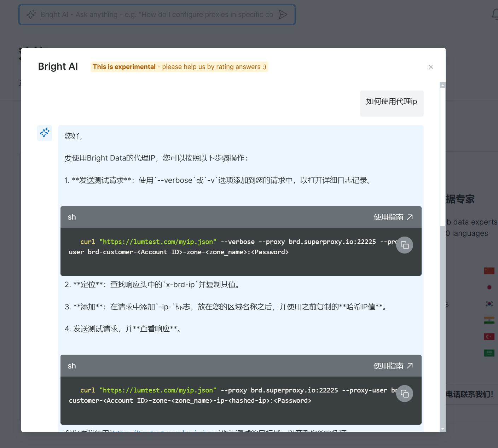Image resolution: width=498 pixels, height=448 pixels.
Task: Open notifications bell icon behind the dialog
Action: (495, 14)
